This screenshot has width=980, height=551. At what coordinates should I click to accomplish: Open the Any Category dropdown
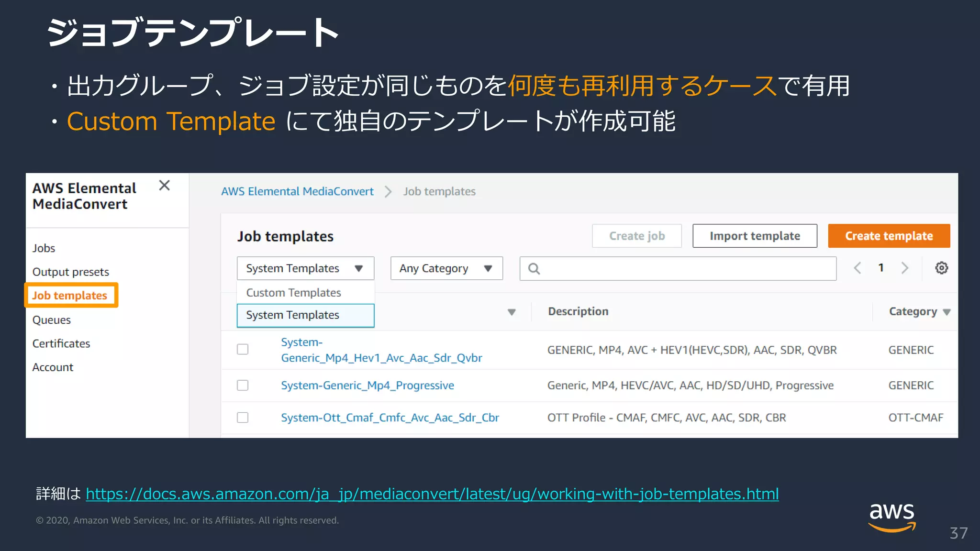click(446, 268)
